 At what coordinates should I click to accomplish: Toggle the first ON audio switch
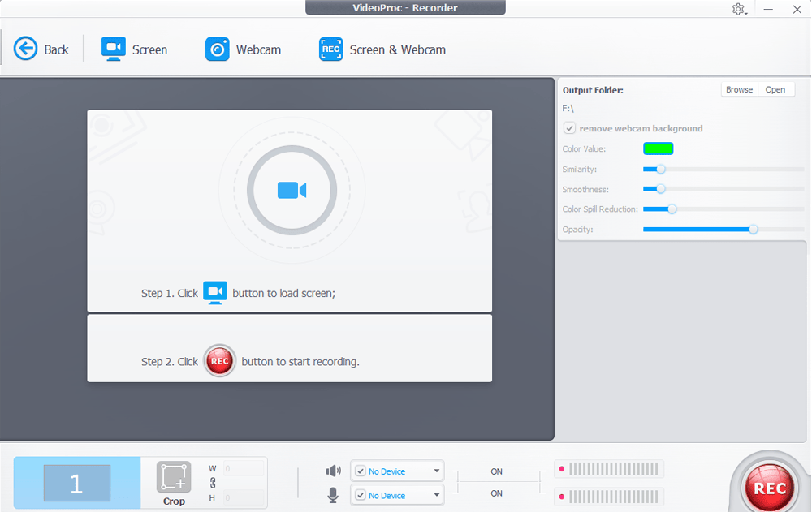pos(496,471)
